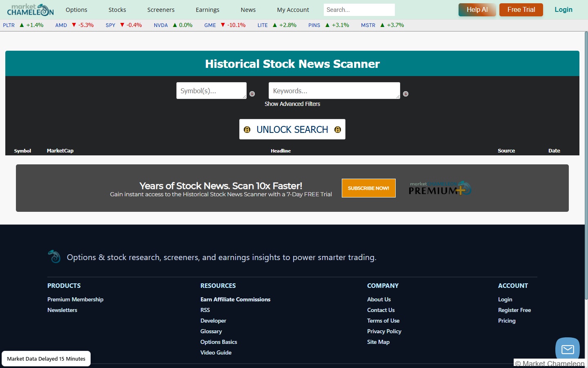The image size is (588, 368).
Task: Open Options Basics footer link
Action: [x=218, y=342]
